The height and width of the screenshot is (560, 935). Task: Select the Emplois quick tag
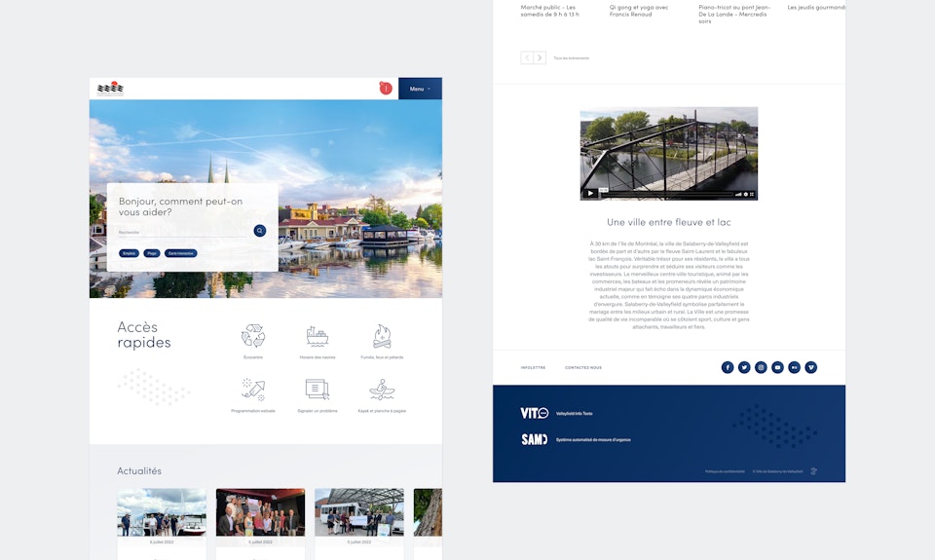129,253
